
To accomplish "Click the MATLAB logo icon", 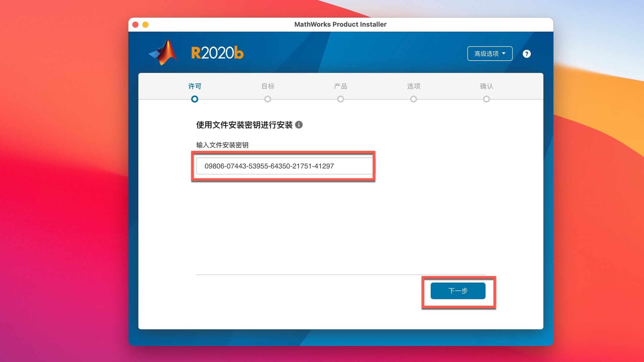I will pos(163,53).
